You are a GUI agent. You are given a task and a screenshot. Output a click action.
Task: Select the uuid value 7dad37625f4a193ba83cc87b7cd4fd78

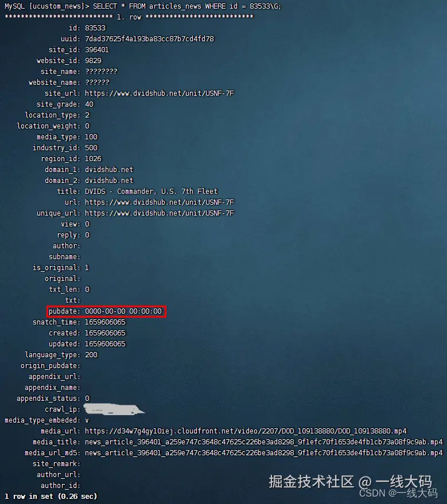[149, 39]
